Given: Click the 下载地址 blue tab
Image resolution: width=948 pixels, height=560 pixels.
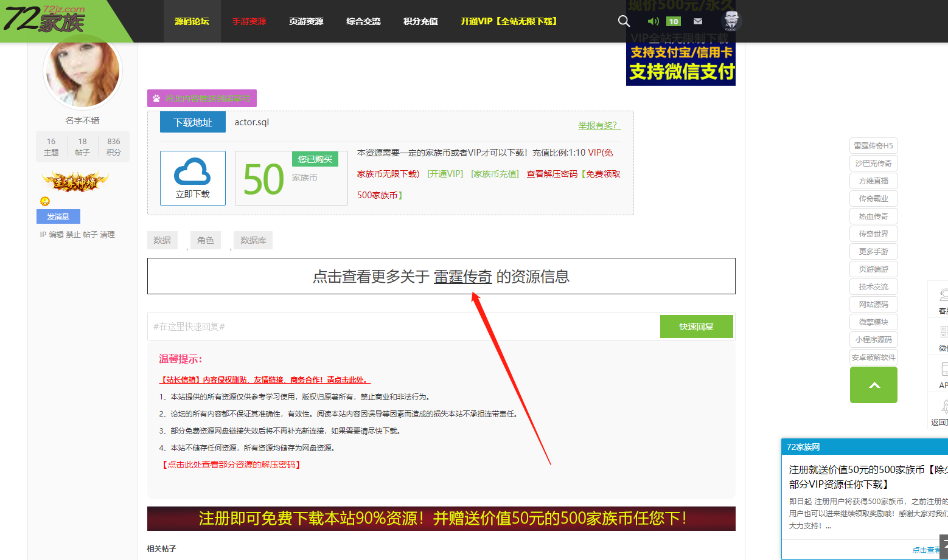Looking at the screenshot, I should (x=193, y=122).
